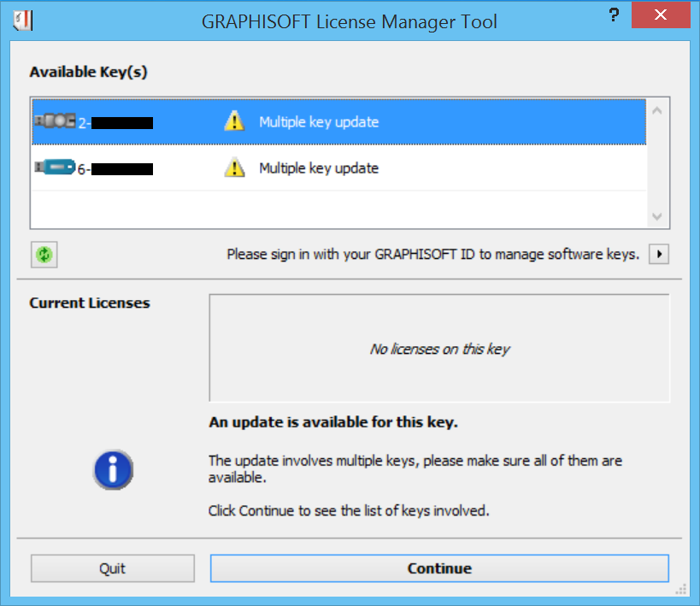
Task: Click the warning icon on the first key
Action: [x=234, y=121]
